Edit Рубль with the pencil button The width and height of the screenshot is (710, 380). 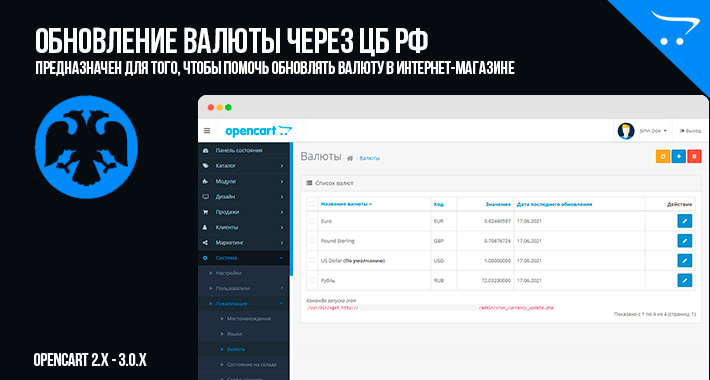[685, 280]
